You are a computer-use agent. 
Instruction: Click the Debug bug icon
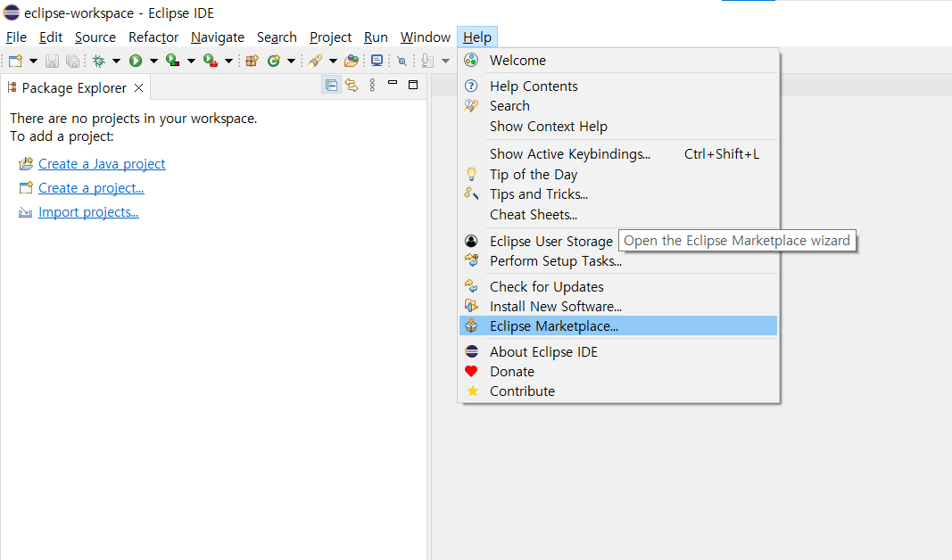pyautogui.click(x=98, y=61)
